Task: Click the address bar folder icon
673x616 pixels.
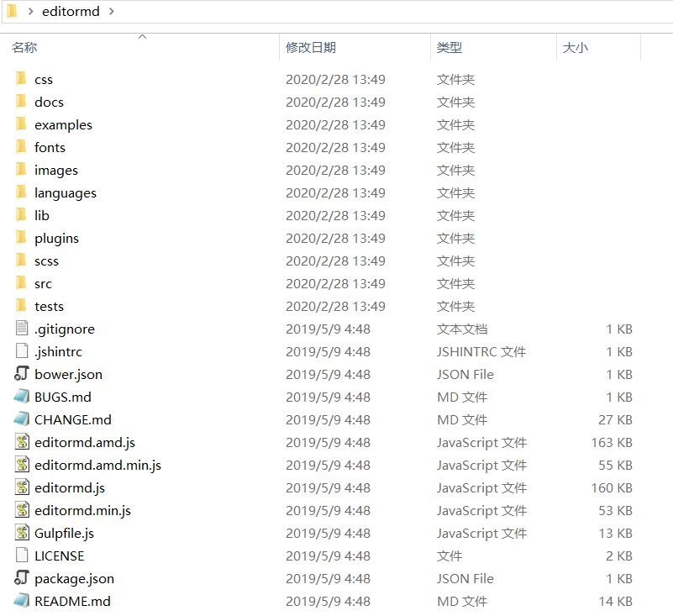Action: (13, 11)
